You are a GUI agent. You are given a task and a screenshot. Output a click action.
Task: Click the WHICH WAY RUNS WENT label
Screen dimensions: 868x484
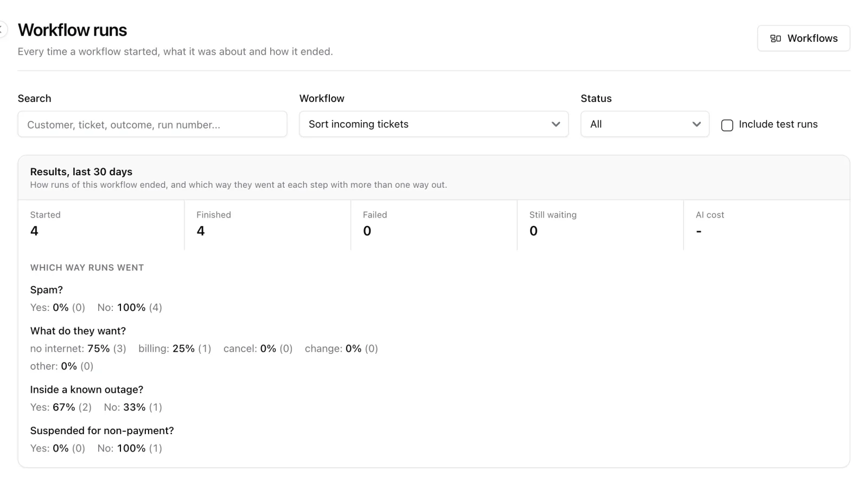pos(87,268)
